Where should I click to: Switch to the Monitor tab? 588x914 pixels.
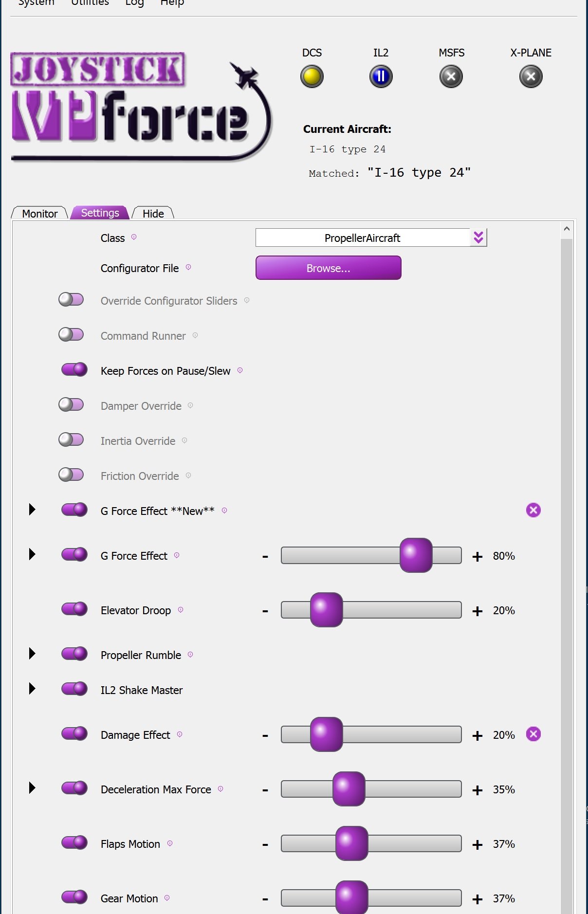40,214
